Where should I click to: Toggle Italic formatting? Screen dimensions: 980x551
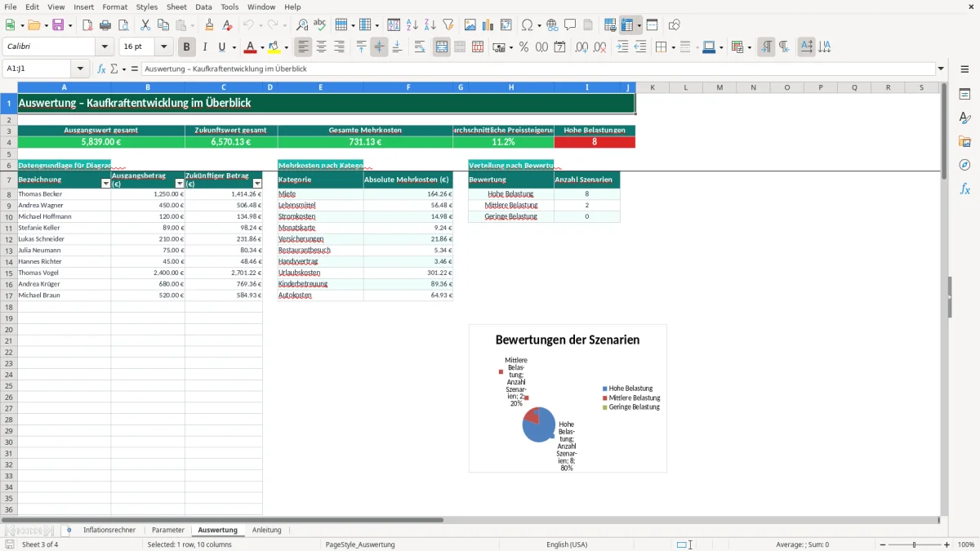click(x=205, y=47)
